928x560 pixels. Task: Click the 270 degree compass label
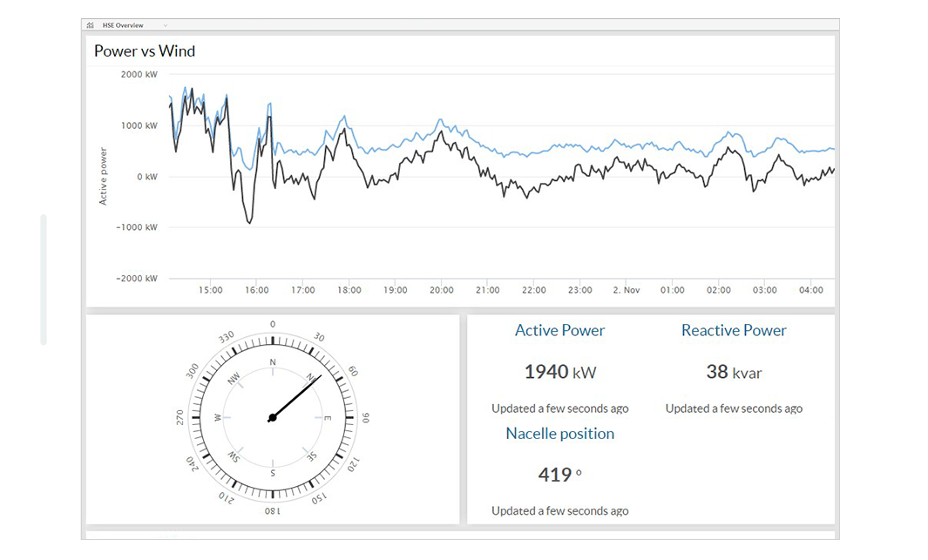(x=180, y=418)
